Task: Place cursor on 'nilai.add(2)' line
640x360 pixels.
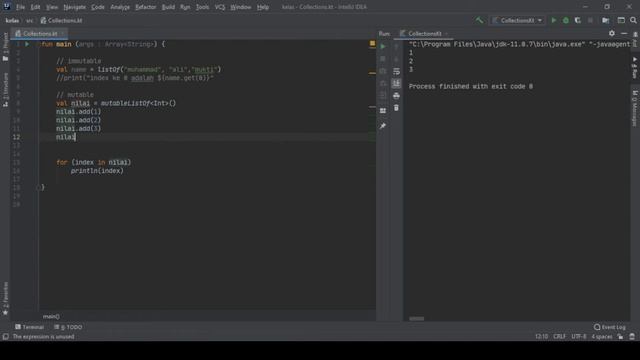Action: (78, 120)
